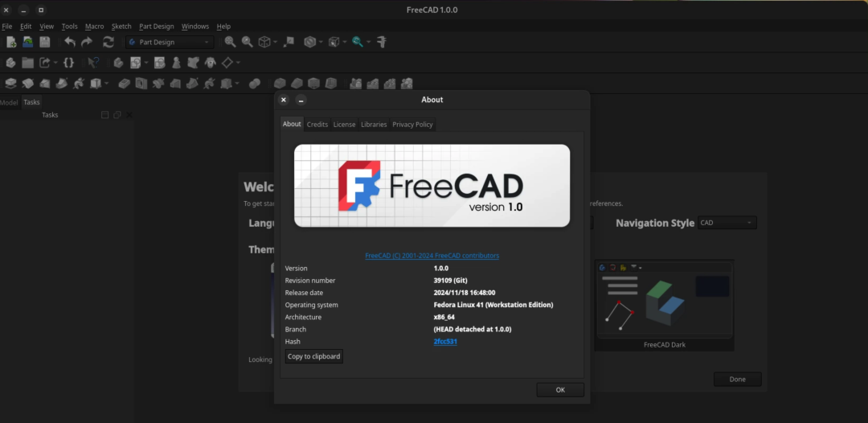
Task: Click the Clone sheep icon
Action: pyautogui.click(x=210, y=63)
